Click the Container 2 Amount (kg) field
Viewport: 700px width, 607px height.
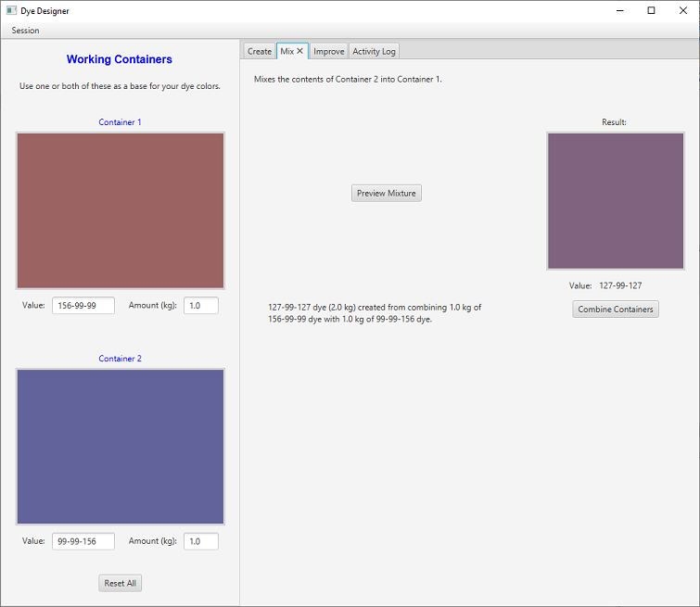point(200,541)
